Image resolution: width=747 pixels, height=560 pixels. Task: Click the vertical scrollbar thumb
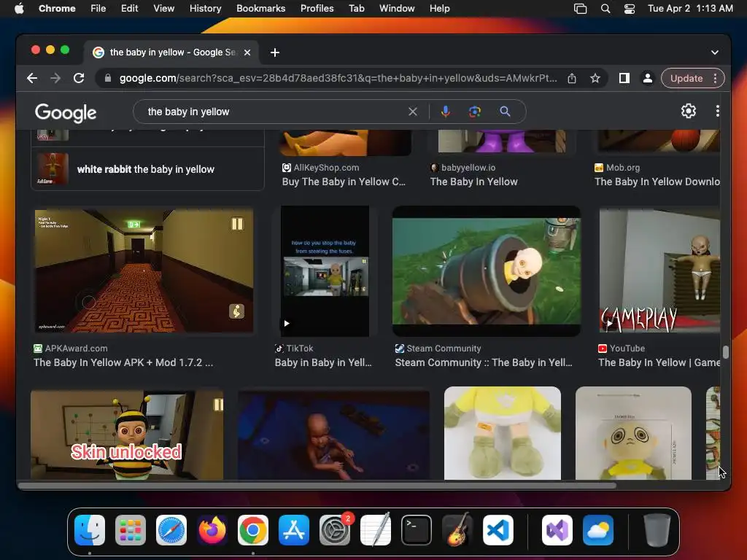(726, 352)
